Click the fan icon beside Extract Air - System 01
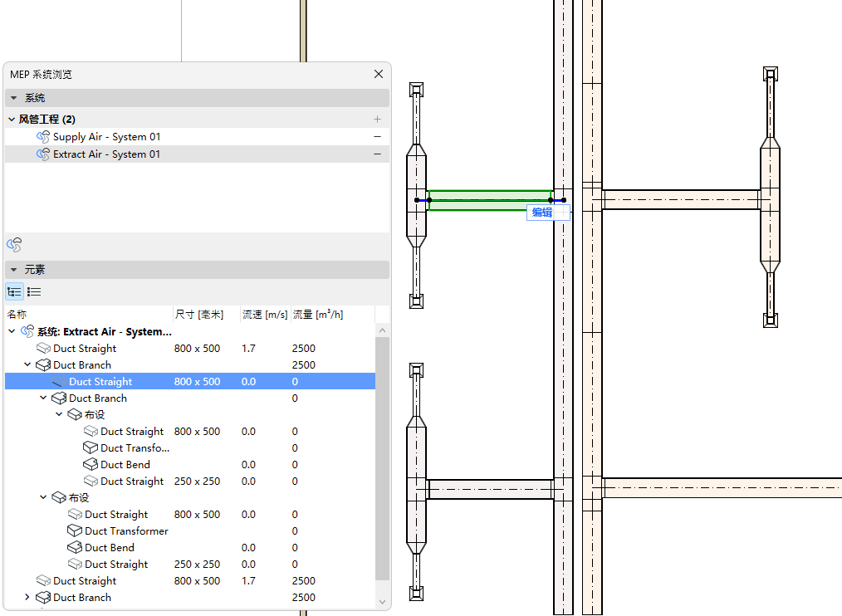Image resolution: width=842 pixels, height=616 pixels. [x=43, y=154]
